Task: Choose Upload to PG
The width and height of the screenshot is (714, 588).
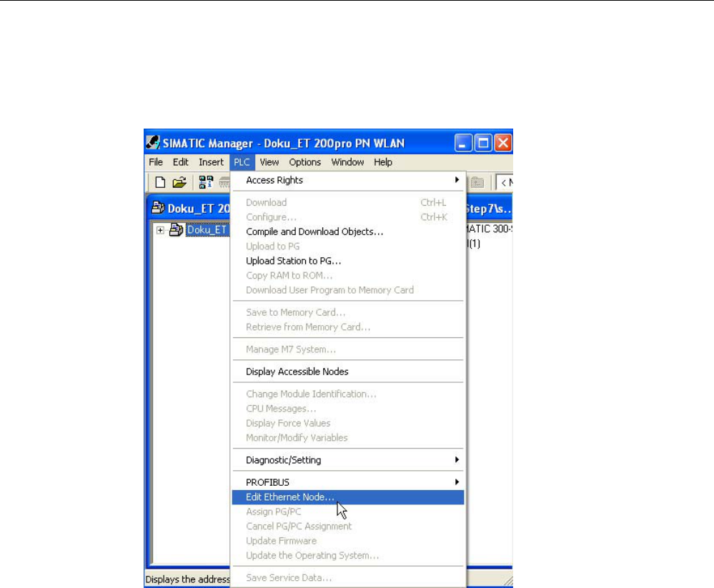Action: [348, 246]
